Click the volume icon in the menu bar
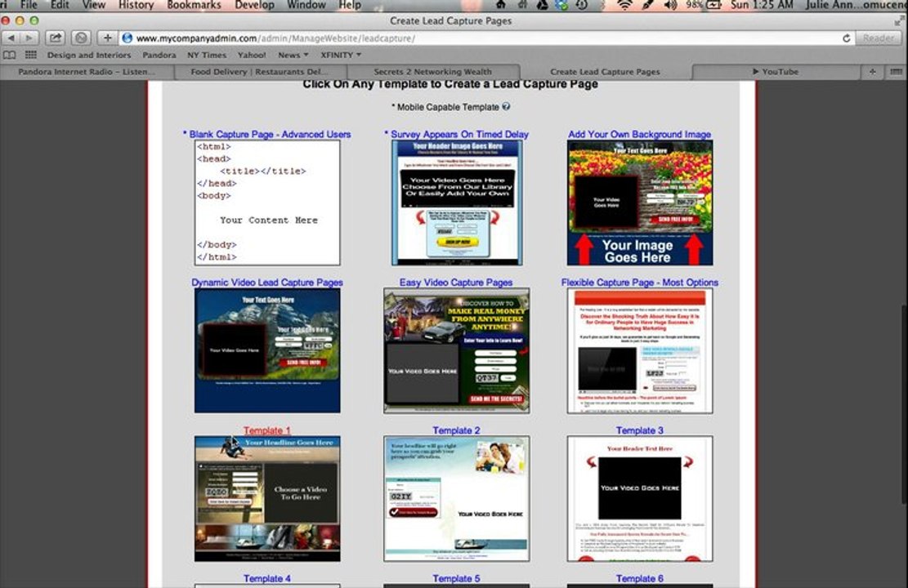908x588 pixels. tap(670, 5)
